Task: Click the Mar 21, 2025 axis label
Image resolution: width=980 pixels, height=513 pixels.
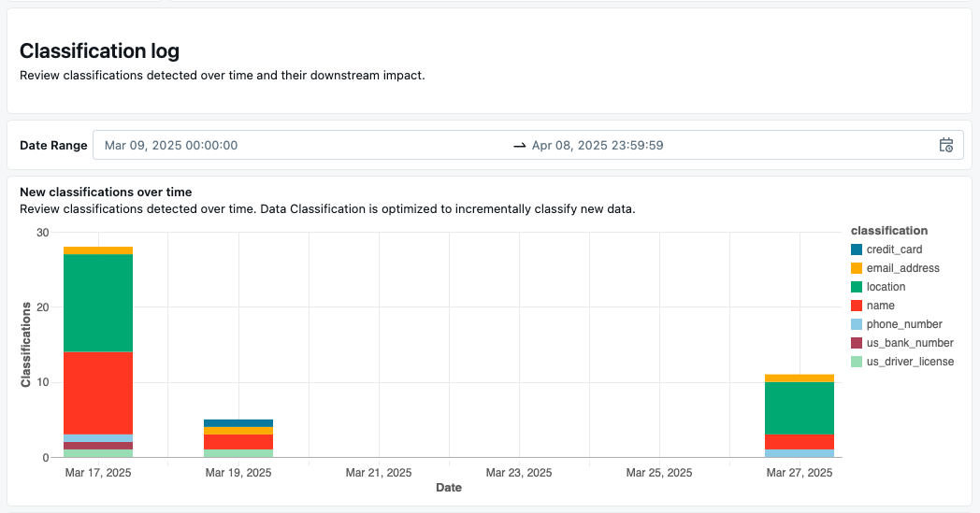Action: 379,473
